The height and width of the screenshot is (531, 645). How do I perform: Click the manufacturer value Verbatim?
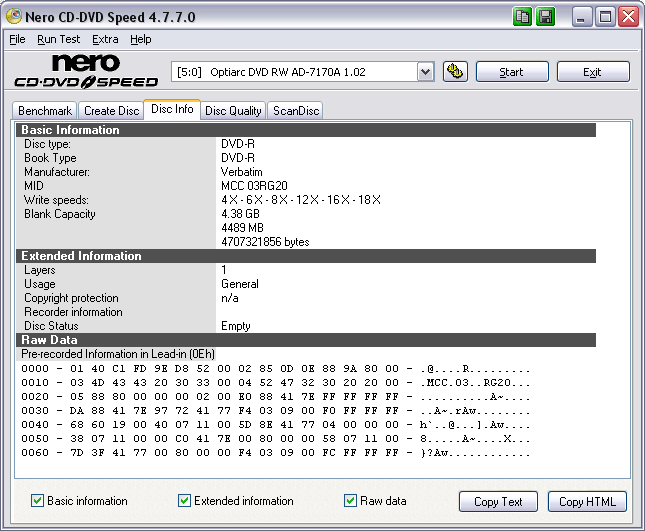point(241,172)
